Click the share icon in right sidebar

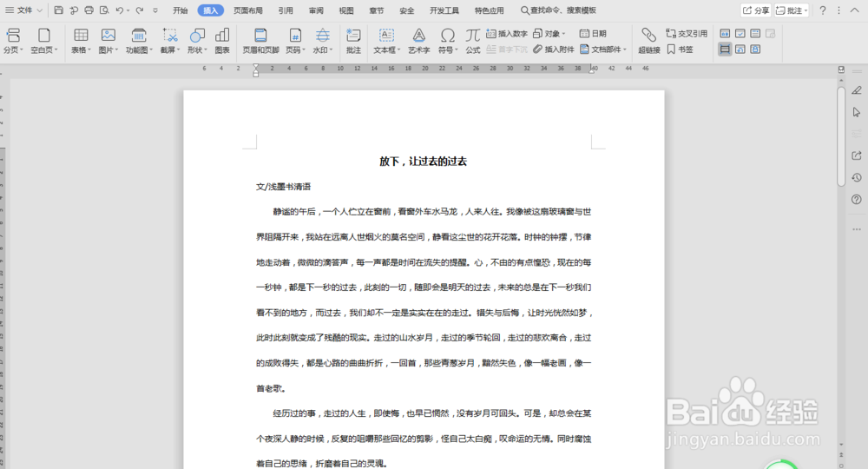(x=857, y=155)
